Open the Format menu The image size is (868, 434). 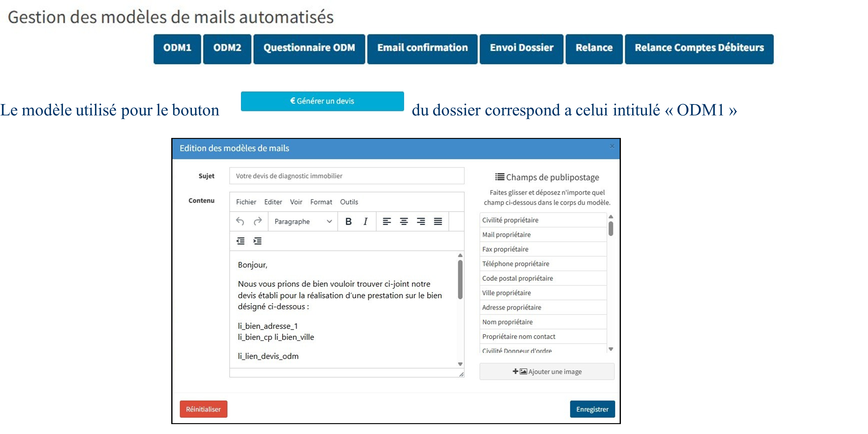[x=321, y=202]
